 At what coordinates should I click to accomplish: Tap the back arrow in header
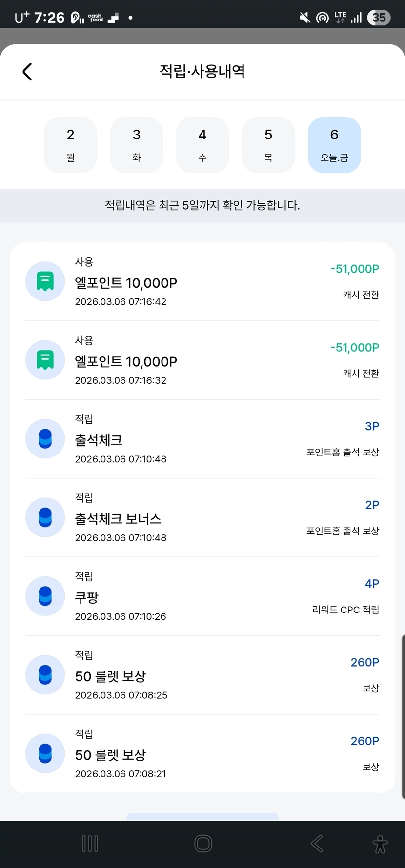[x=27, y=72]
